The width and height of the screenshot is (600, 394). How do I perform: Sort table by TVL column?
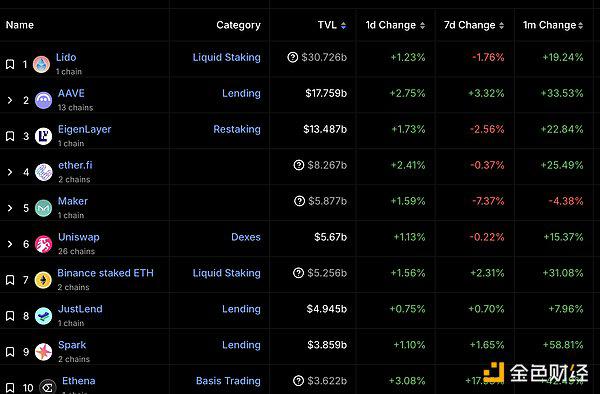[332, 25]
